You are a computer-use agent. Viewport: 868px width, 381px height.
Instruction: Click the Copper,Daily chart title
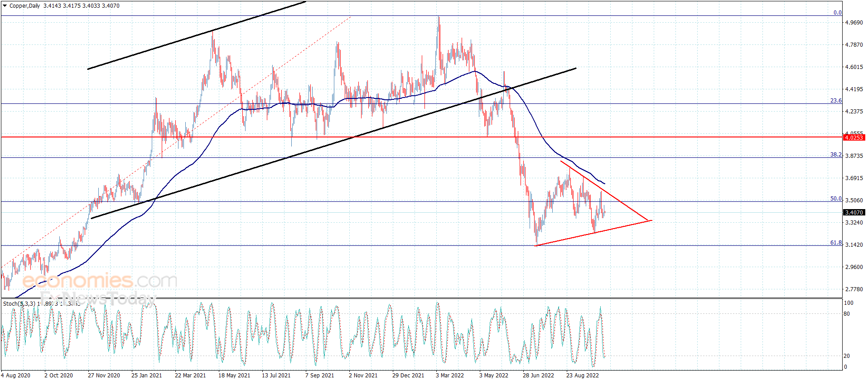coord(24,6)
